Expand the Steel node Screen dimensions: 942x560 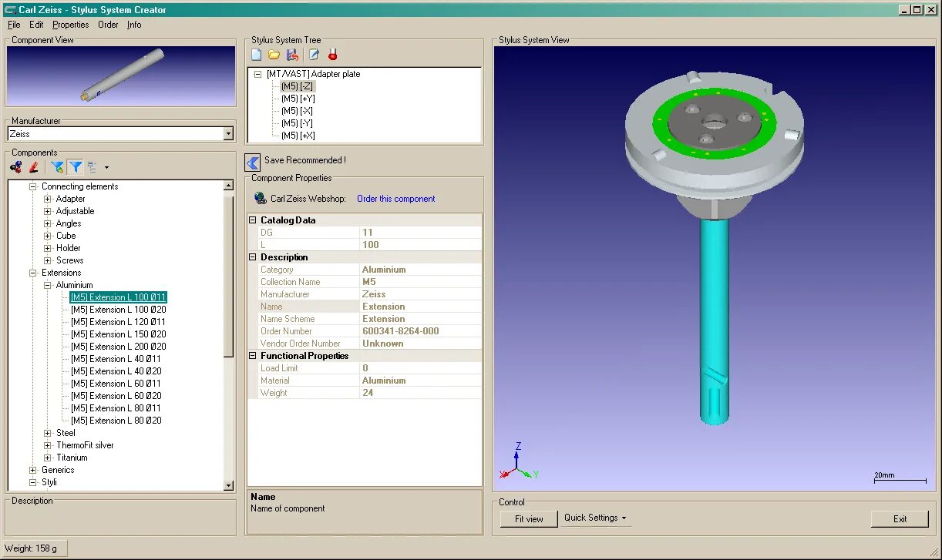47,433
